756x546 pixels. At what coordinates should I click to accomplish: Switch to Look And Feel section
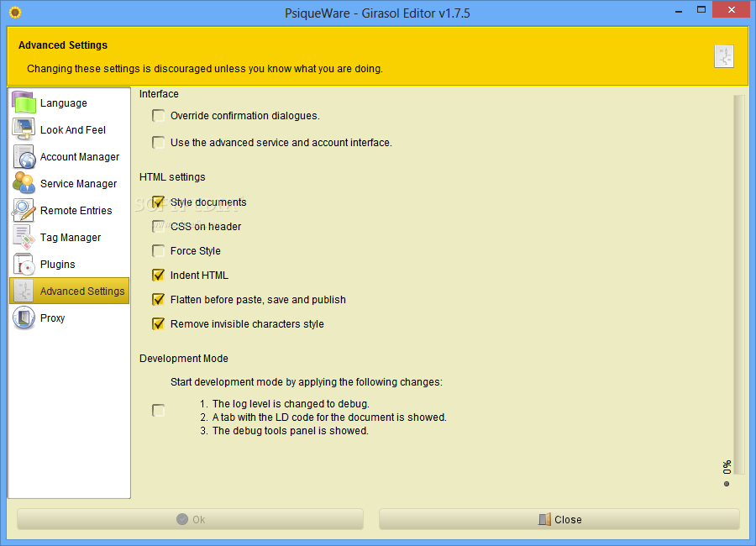[70, 129]
